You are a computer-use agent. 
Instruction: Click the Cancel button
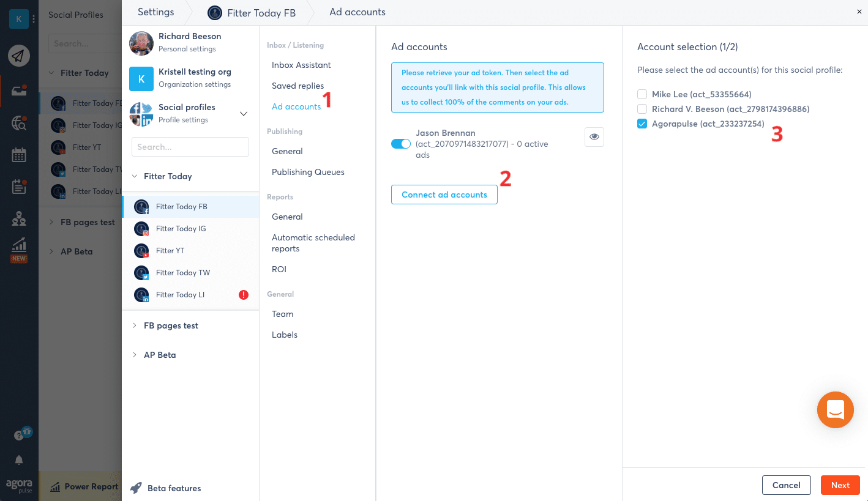click(787, 485)
